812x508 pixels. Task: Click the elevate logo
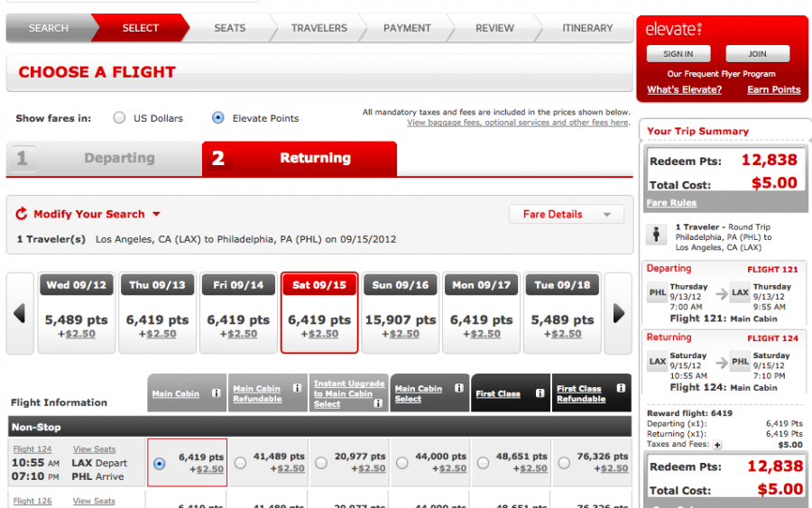coord(674,29)
